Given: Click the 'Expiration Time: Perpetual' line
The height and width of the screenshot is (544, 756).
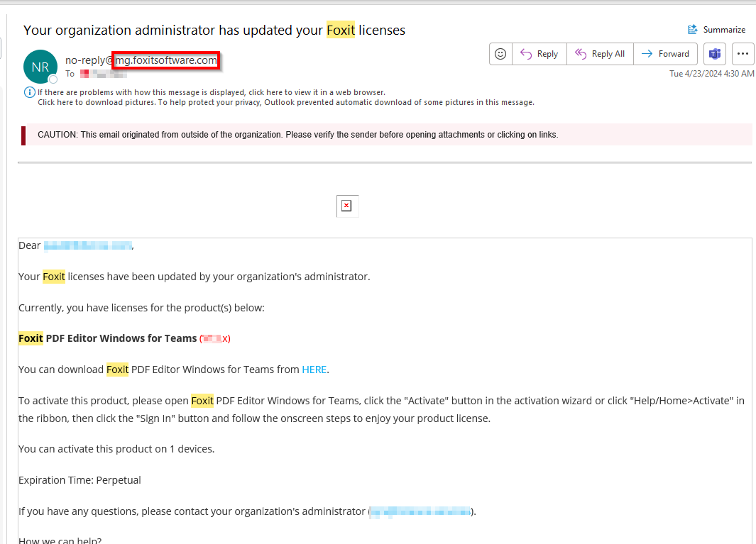Looking at the screenshot, I should (x=80, y=480).
